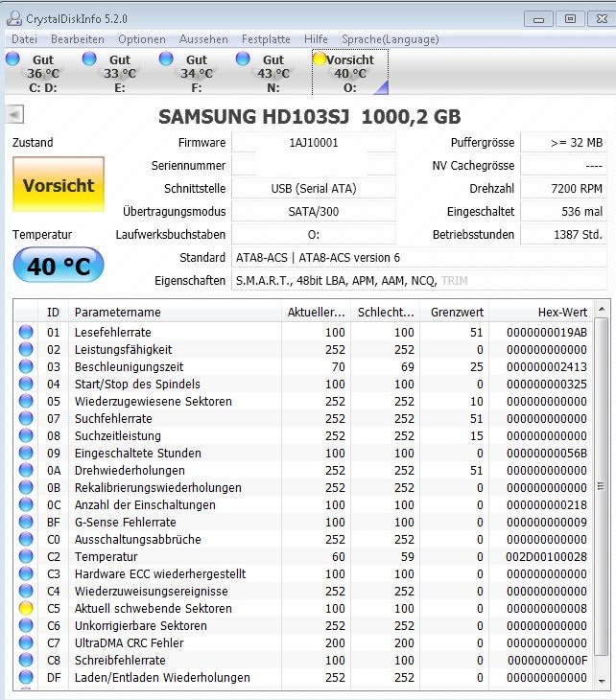Click the Firmware field 1AJ10001
The width and height of the screenshot is (616, 700).
tap(313, 143)
